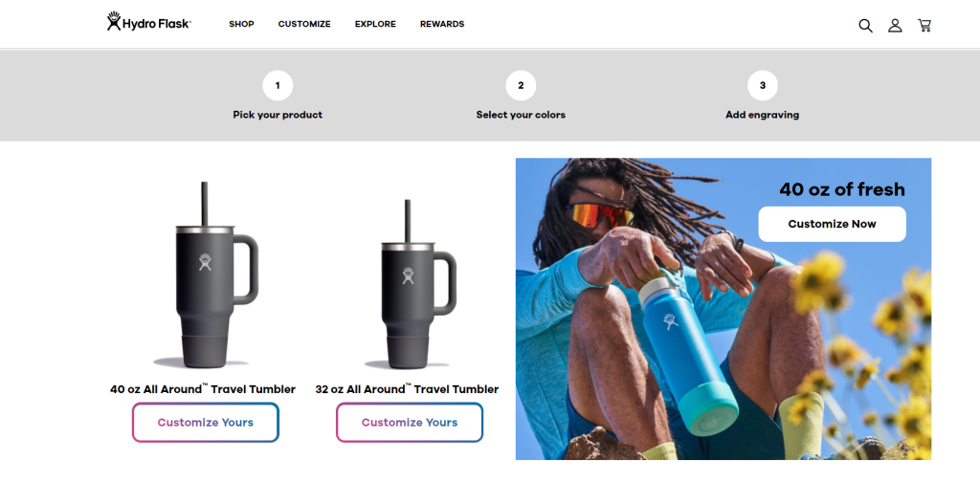View the shopping cart icon
Image resolution: width=980 pixels, height=482 pixels.
point(924,26)
